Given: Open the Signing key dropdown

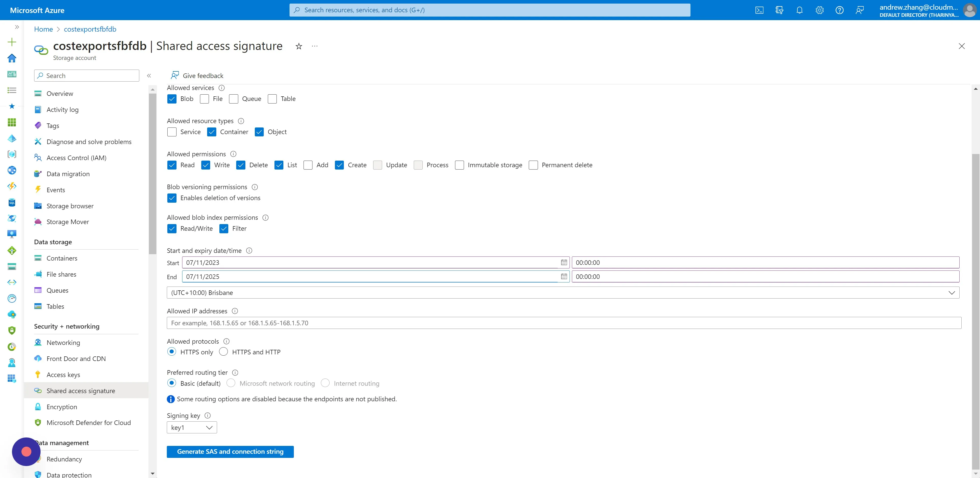Looking at the screenshot, I should coord(192,428).
